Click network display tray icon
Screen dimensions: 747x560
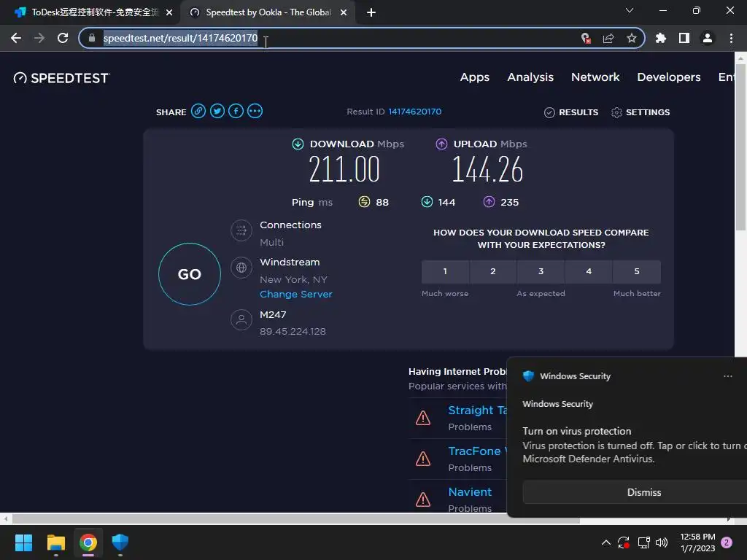point(643,542)
